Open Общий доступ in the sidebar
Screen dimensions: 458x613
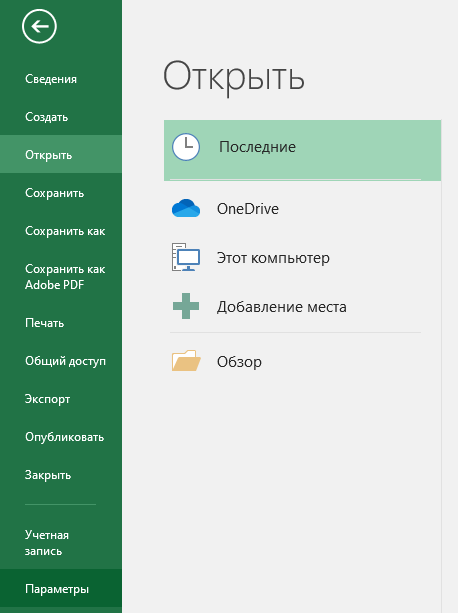coord(61,361)
